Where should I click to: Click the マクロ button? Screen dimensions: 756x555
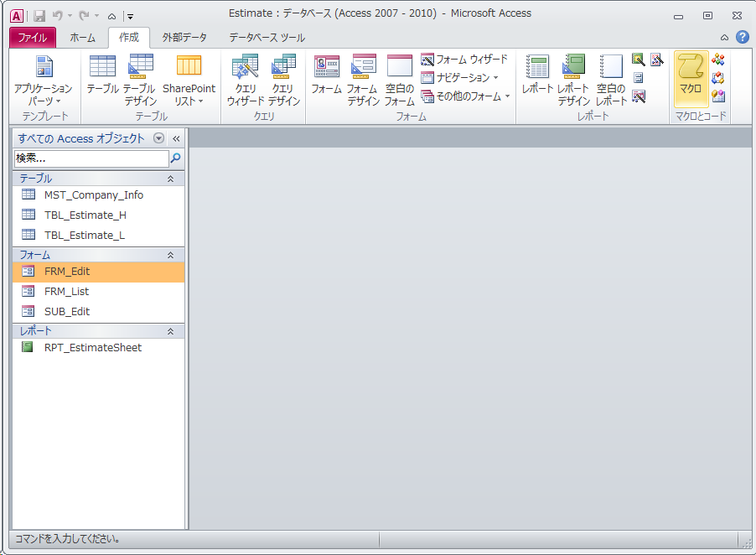[x=691, y=79]
